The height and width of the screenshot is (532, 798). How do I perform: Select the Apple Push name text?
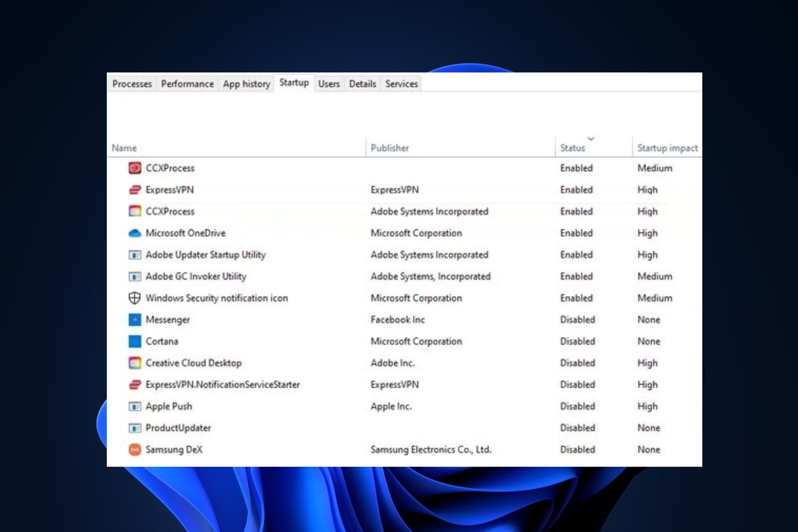[x=169, y=406]
